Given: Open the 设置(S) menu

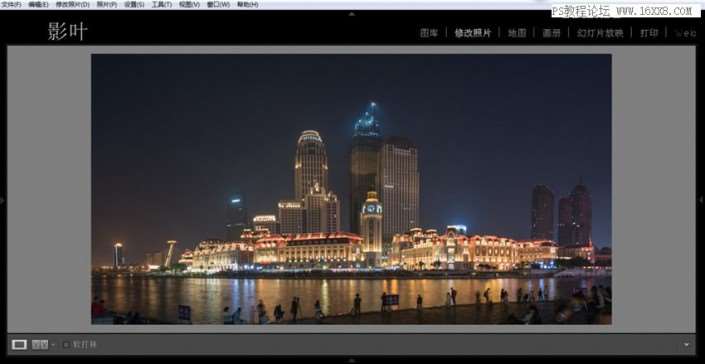Looking at the screenshot, I should click(134, 4).
